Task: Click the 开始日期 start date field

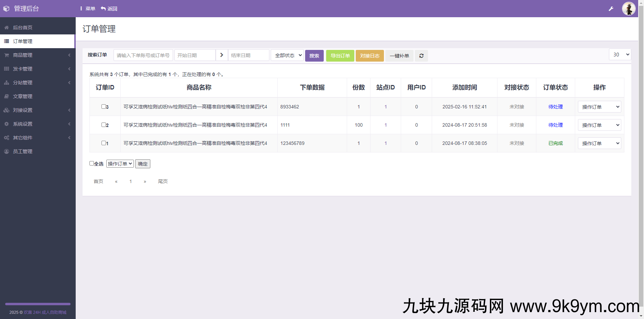Action: [195, 55]
